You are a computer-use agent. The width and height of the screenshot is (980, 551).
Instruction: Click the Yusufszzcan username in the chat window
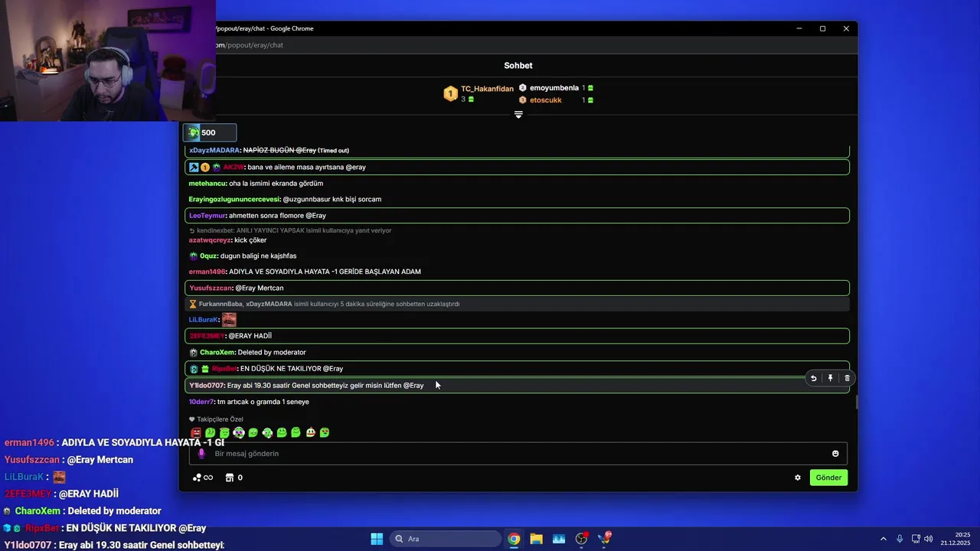tap(211, 289)
